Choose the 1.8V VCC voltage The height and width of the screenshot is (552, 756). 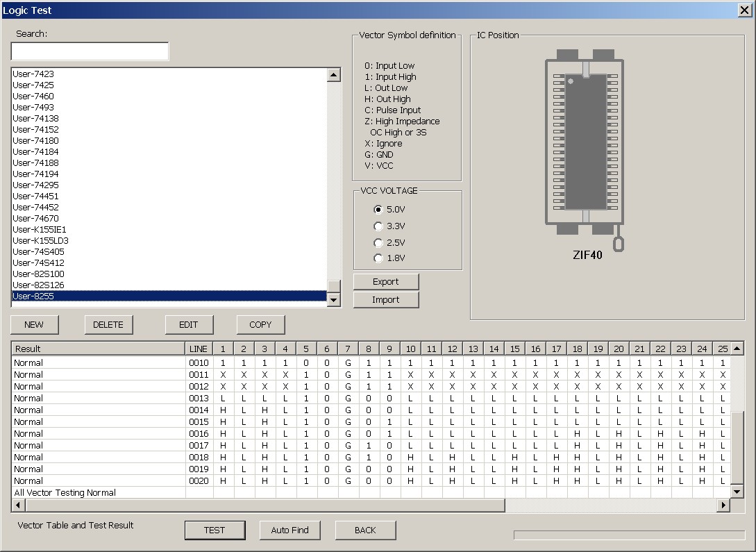[378, 258]
